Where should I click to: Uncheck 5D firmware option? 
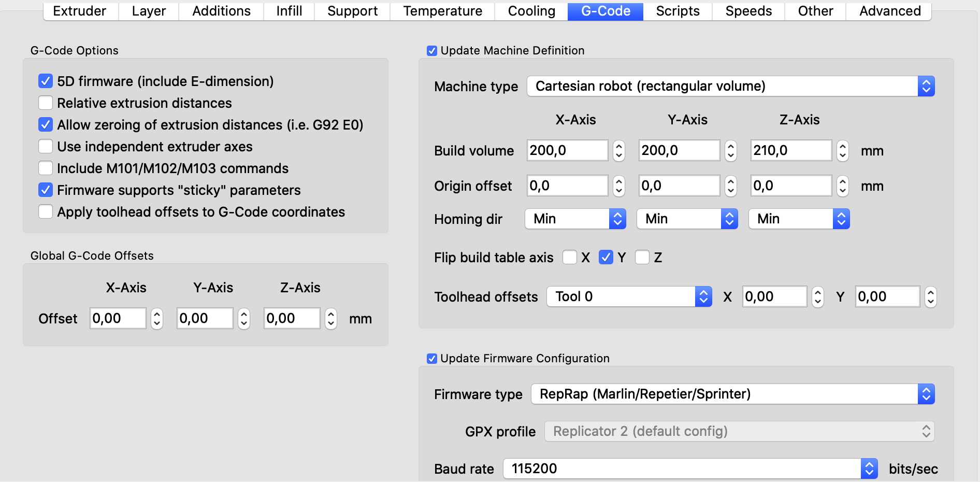(x=46, y=81)
